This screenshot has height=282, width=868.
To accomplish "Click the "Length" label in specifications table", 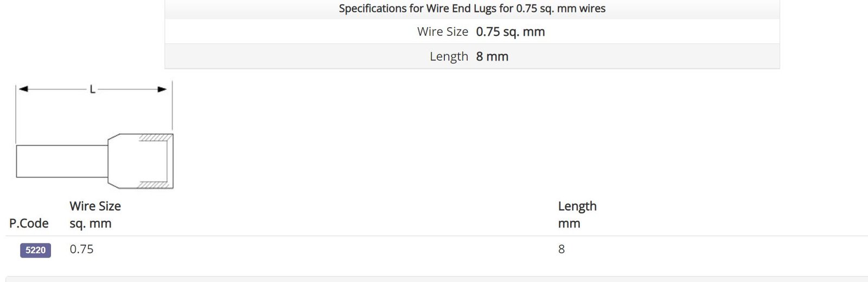I will [x=449, y=57].
